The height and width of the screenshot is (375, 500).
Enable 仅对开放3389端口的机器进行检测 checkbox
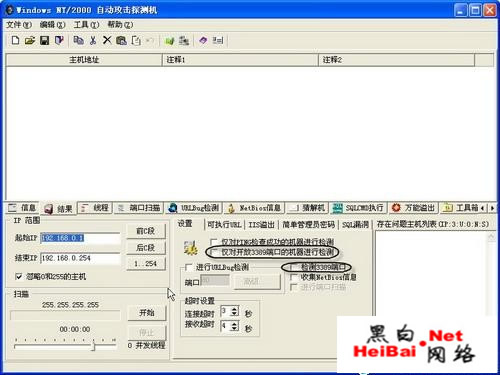214,252
